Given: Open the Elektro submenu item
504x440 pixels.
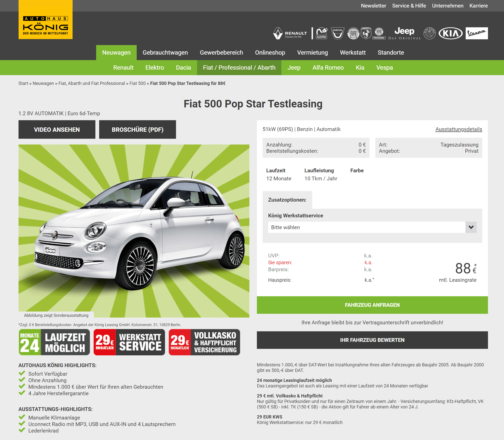Looking at the screenshot, I should pyautogui.click(x=155, y=68).
